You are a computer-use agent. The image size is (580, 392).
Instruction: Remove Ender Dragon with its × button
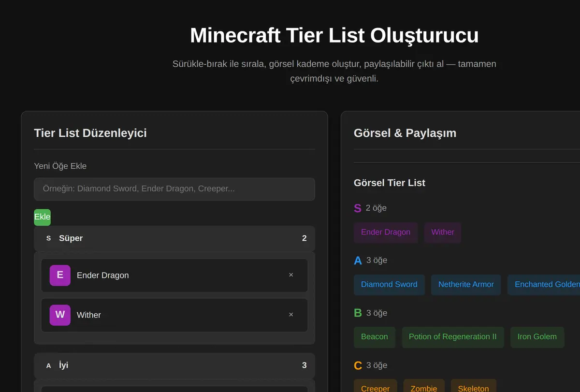tap(291, 275)
